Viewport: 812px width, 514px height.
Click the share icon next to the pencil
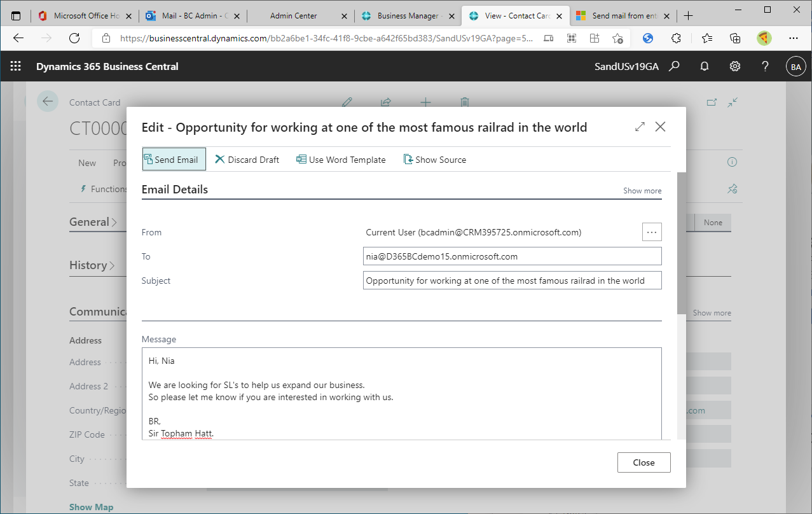pyautogui.click(x=386, y=102)
